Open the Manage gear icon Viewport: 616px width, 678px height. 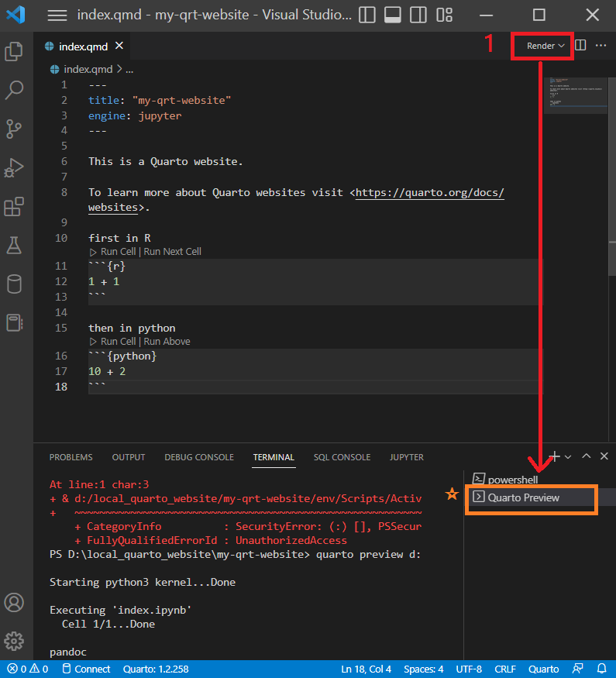(14, 641)
